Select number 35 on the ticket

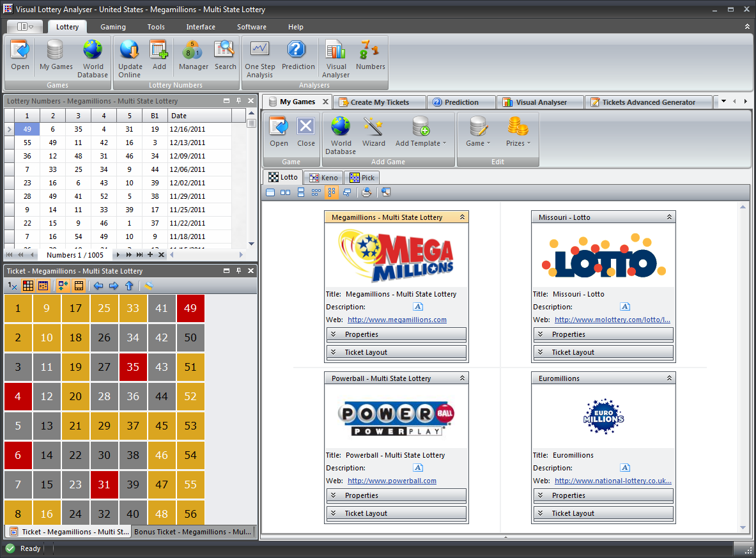click(x=133, y=367)
